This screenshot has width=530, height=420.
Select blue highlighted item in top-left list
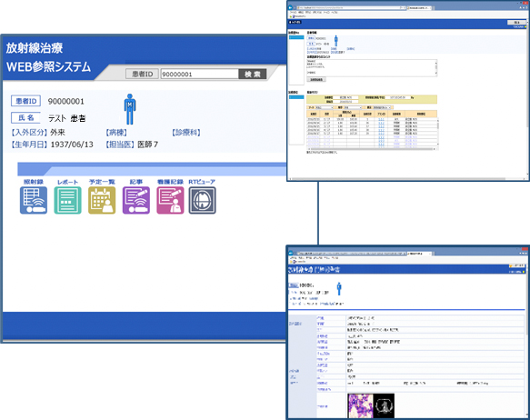point(296,37)
